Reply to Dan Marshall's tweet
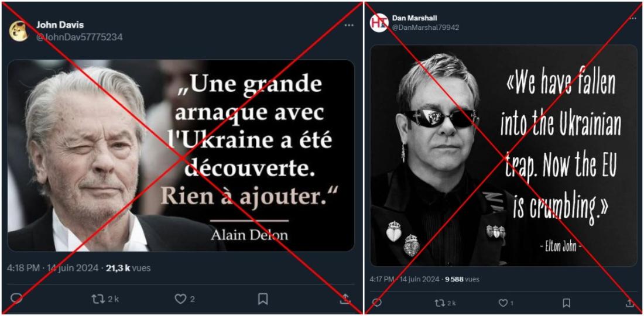The width and height of the screenshot is (644, 316). 376,303
